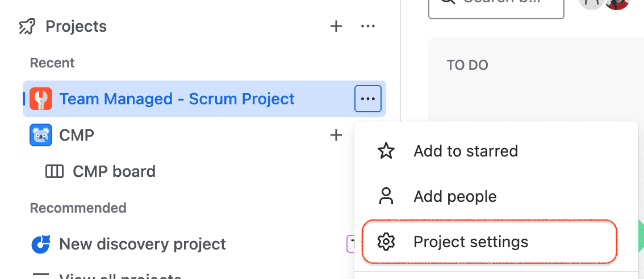Open the Team Managed - Scrum Project link
This screenshot has height=279, width=644.
click(177, 99)
